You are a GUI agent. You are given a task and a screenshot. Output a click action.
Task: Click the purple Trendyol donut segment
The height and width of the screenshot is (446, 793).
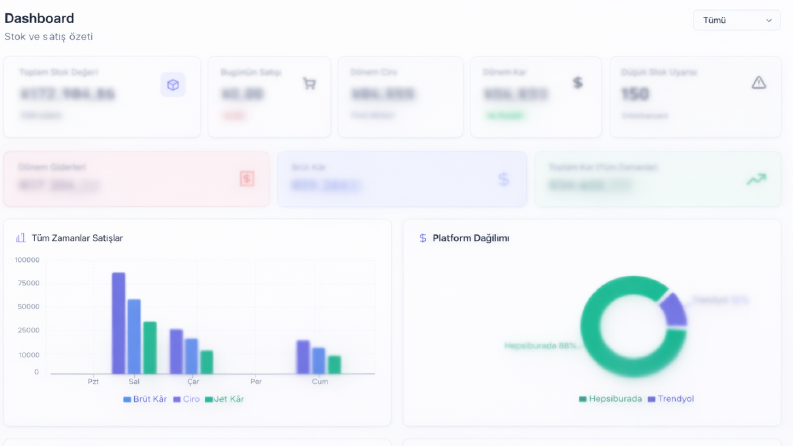[674, 309]
